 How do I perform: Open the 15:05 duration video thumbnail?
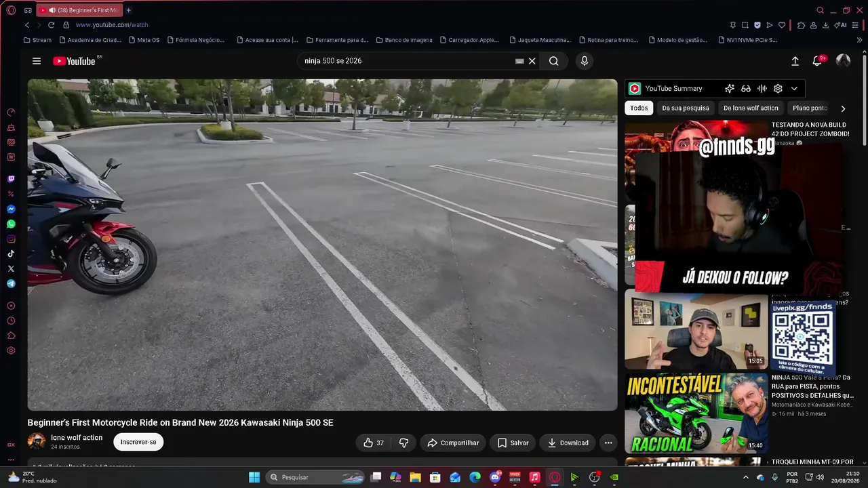[696, 329]
